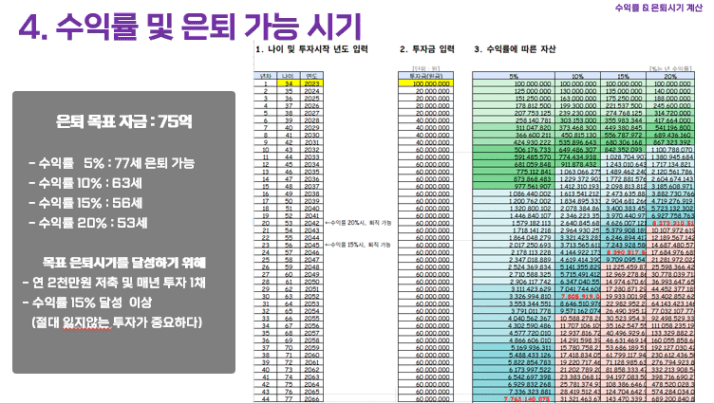This screenshot has width=714, height=404.
Task: Click the text '은퇴 목표 자금 : 75억'
Action: 124,122
